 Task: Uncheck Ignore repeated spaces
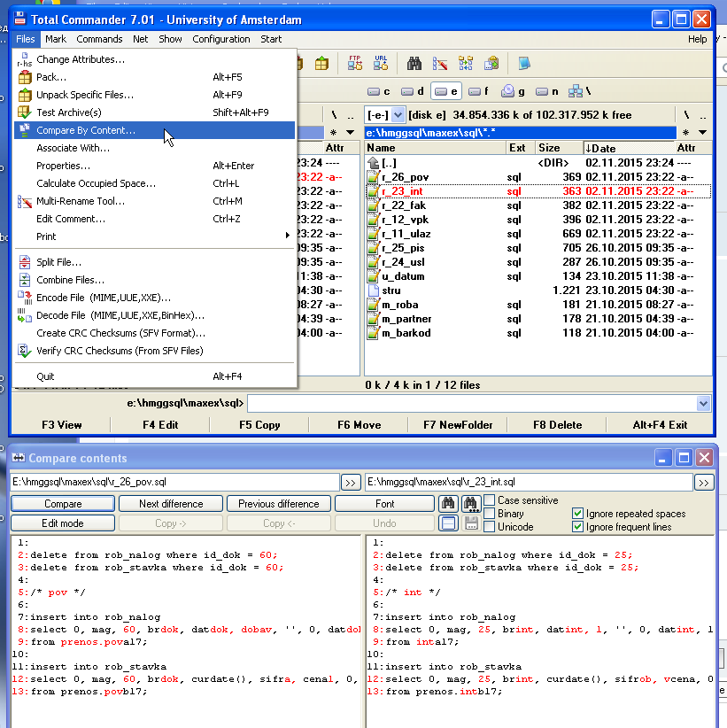[577, 514]
